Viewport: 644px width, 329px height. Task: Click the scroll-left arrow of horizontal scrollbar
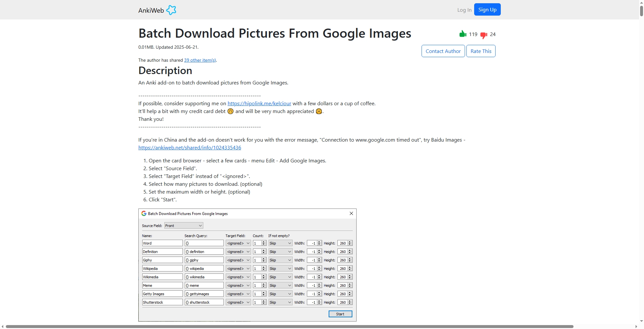pos(3,326)
